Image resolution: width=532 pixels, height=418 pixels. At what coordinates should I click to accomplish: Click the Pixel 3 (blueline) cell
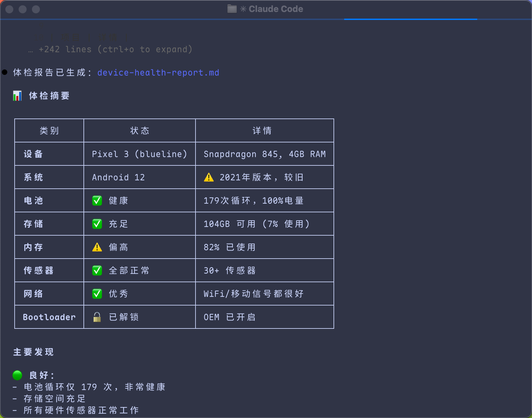140,154
